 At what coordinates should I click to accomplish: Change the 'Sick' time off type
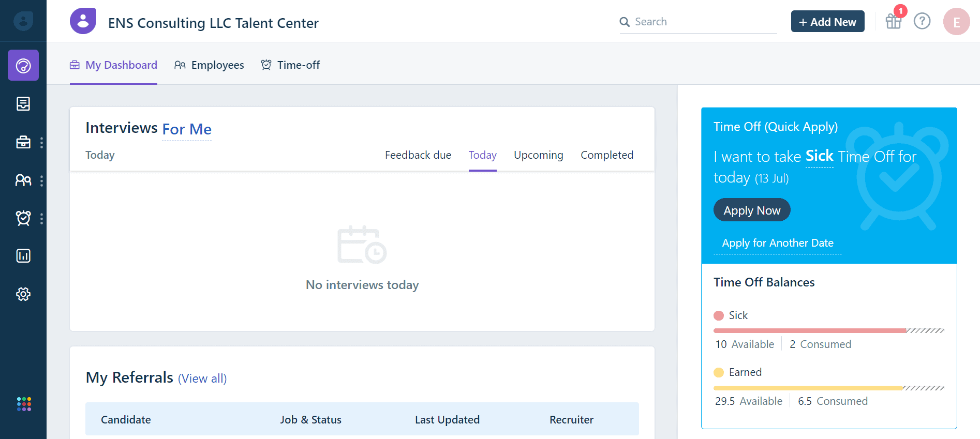(819, 156)
